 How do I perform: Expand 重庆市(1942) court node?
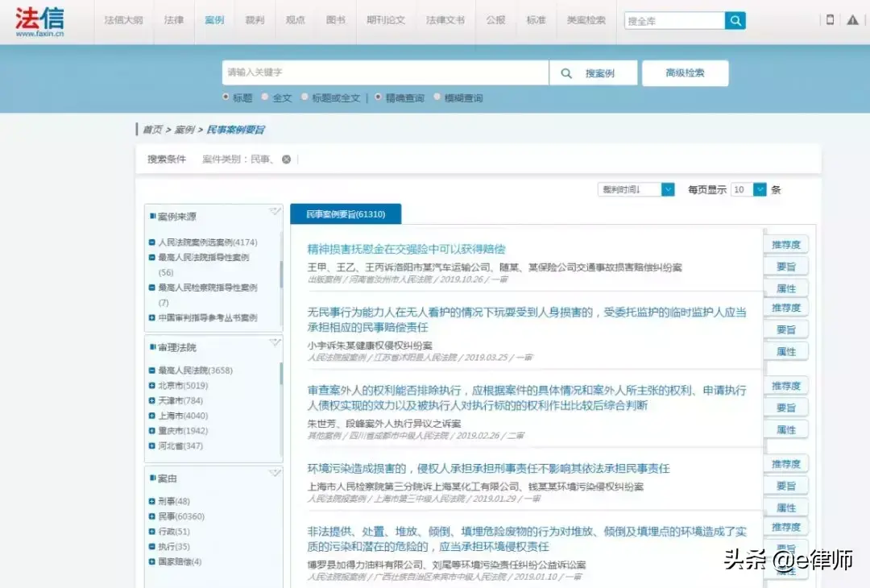[152, 430]
